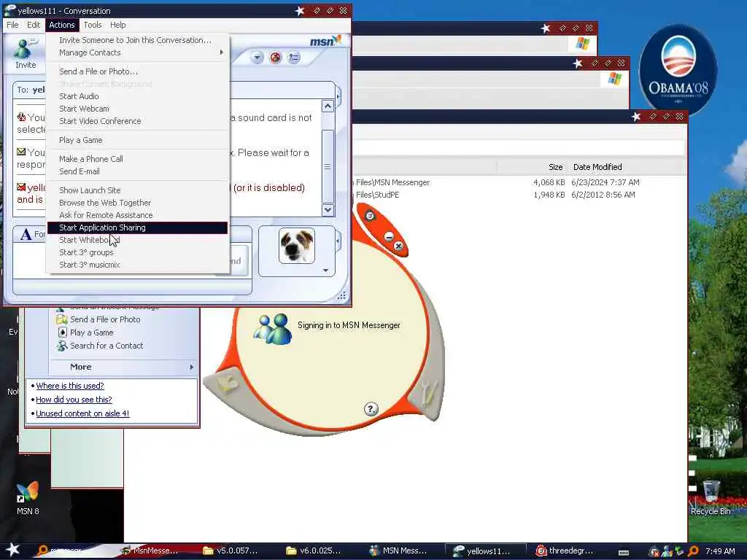The image size is (747, 560).
Task: Select Start 3° musicmix
Action: 138,265
